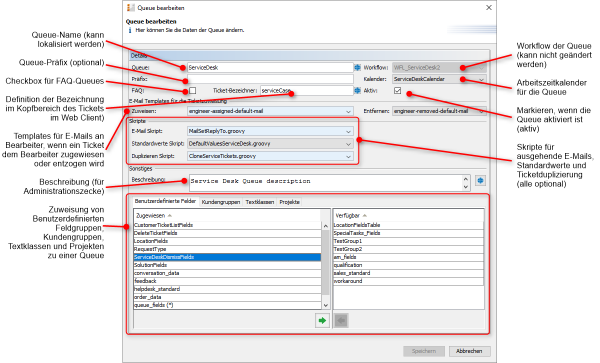The height and width of the screenshot is (363, 600).
Task: Select helpdesk_standard in assigned list
Action: coord(227,289)
